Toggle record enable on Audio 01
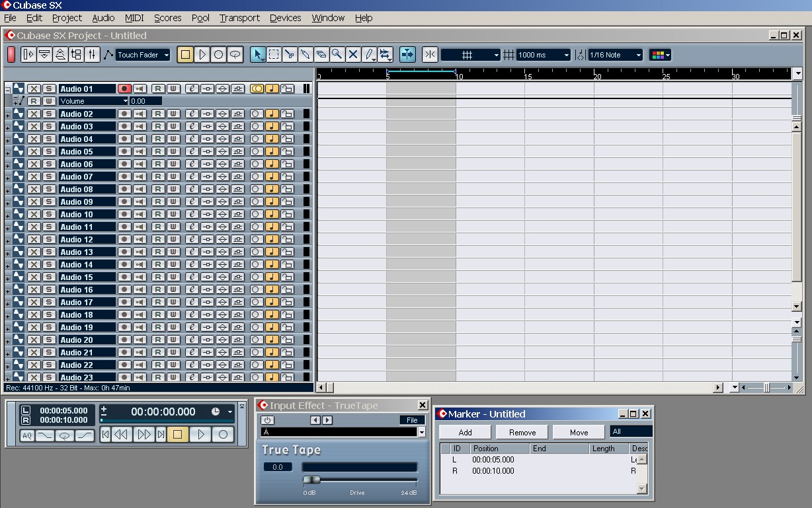812x508 pixels. pyautogui.click(x=124, y=89)
